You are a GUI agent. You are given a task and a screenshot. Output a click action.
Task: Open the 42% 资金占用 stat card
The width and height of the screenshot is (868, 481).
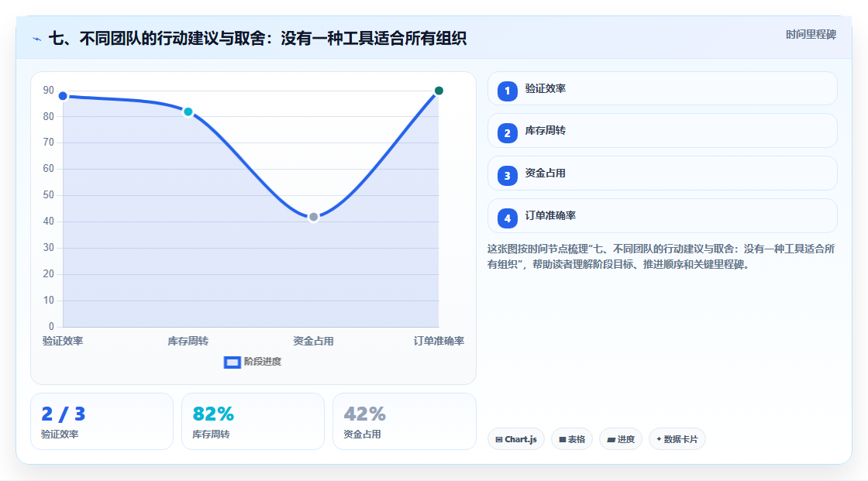click(x=404, y=422)
